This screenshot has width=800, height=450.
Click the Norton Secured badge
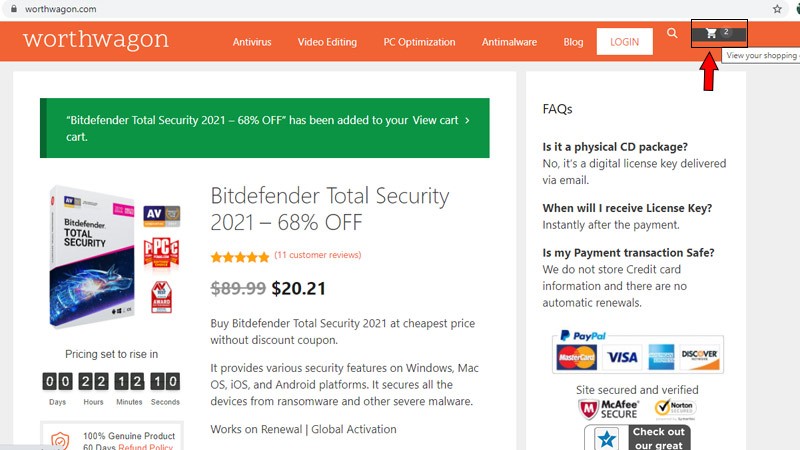(x=675, y=410)
